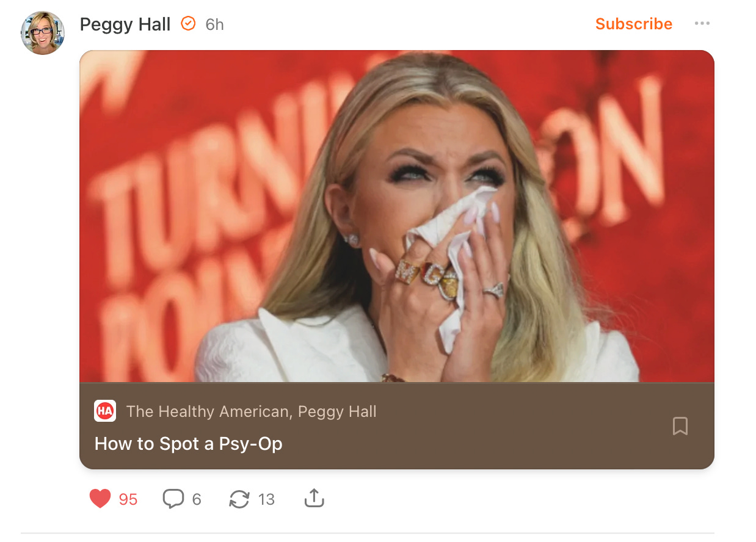The height and width of the screenshot is (542, 756).
Task: Open the Peggy Hall author name
Action: click(125, 24)
